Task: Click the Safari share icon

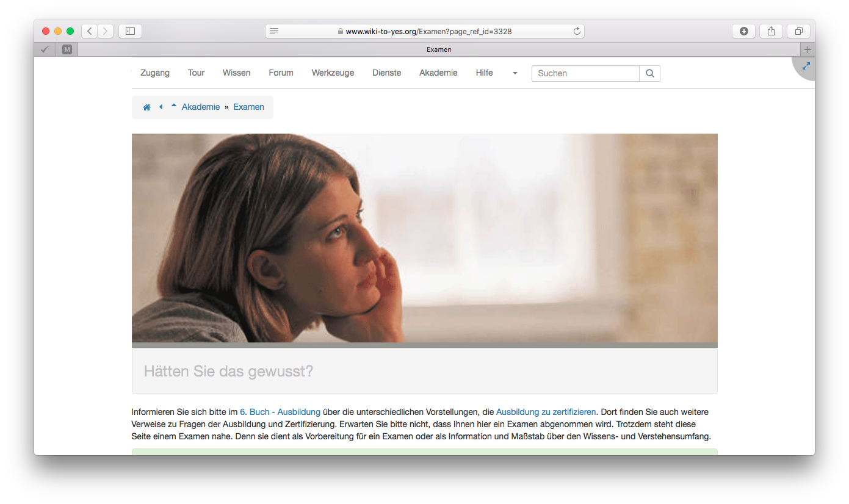Action: coord(771,31)
